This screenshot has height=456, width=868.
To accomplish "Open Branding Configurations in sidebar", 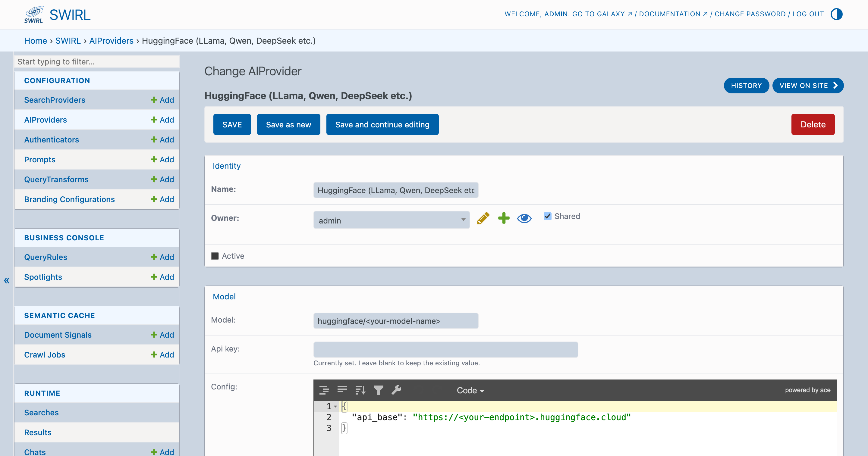I will (69, 199).
